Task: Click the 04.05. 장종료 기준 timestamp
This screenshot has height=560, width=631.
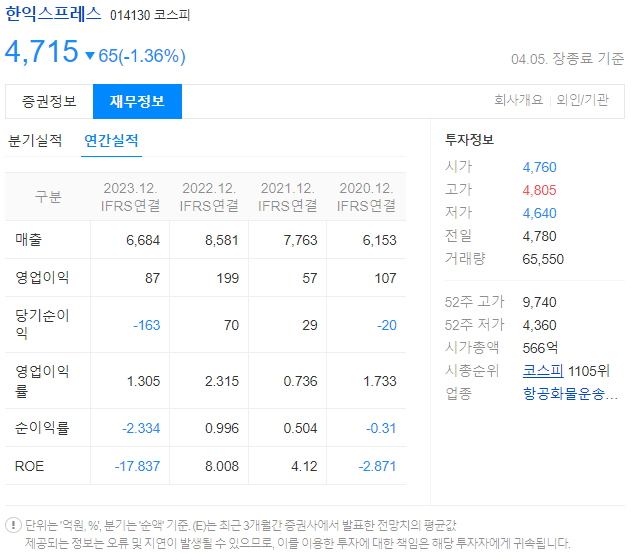Action: (x=567, y=59)
